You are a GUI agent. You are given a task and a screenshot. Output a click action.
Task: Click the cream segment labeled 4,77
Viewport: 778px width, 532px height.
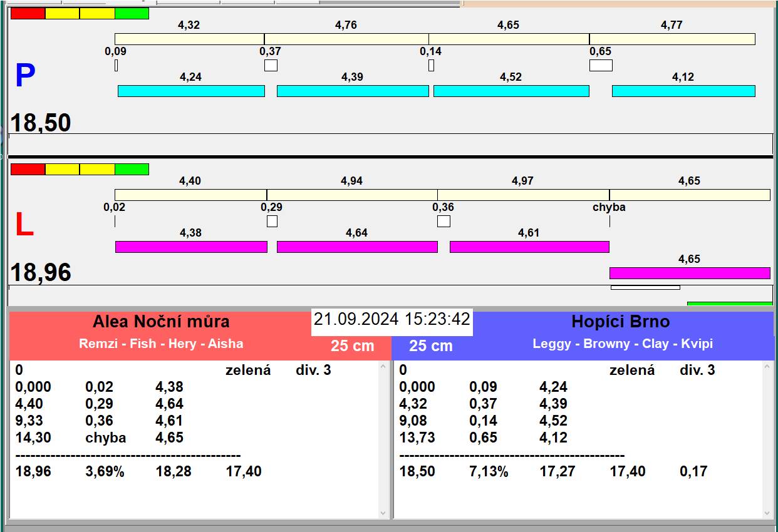pos(672,39)
